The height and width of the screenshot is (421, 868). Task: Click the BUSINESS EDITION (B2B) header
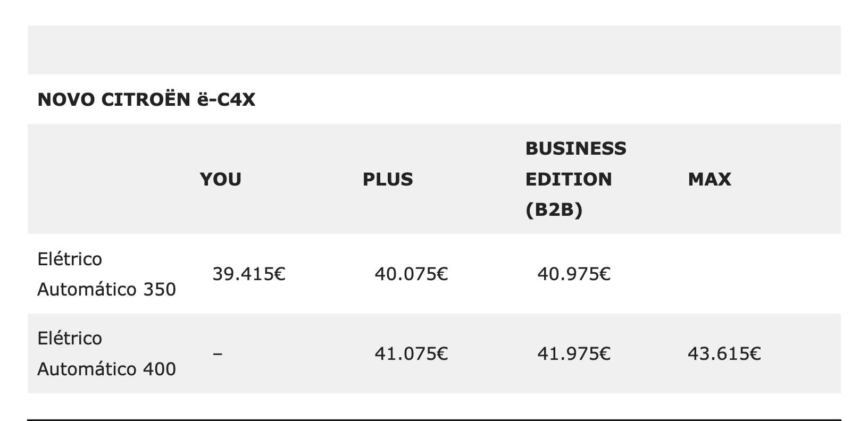click(576, 179)
